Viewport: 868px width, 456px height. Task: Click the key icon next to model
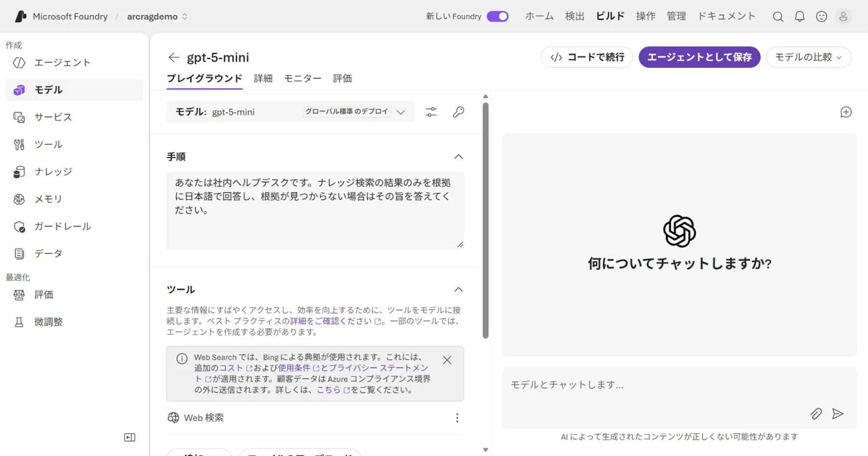[x=458, y=112]
